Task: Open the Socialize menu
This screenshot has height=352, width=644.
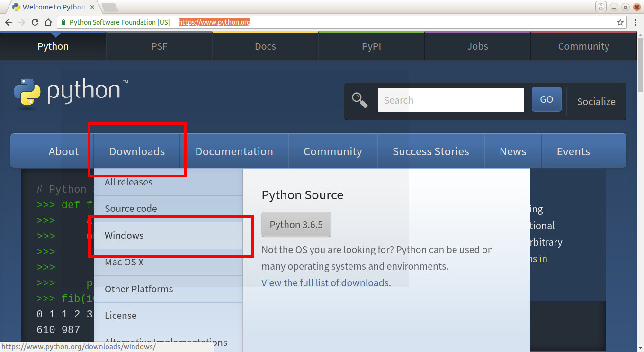Action: point(596,101)
